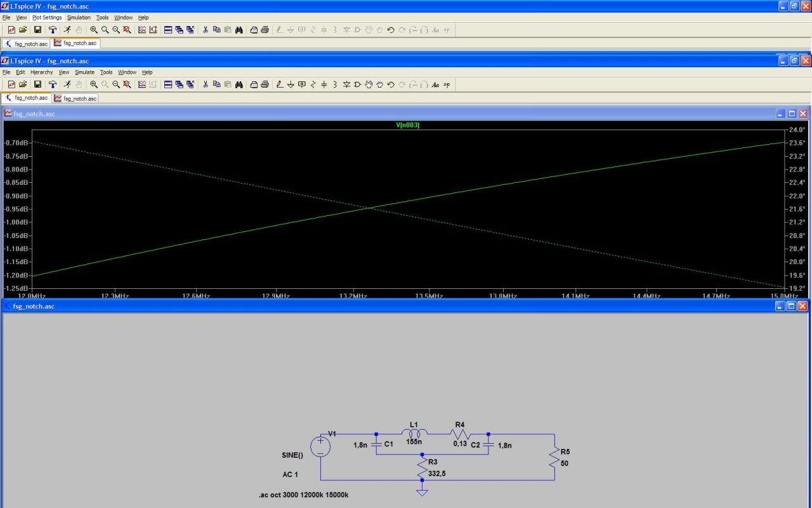The height and width of the screenshot is (508, 812).
Task: Open Help menu in front LTspice window
Action: pyautogui.click(x=147, y=72)
